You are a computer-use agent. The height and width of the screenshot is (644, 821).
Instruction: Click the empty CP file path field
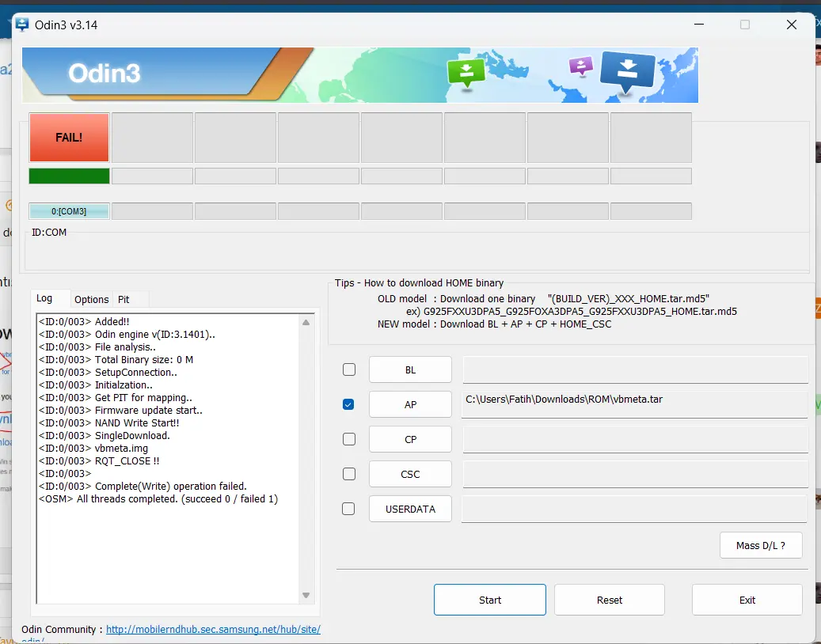tap(635, 439)
